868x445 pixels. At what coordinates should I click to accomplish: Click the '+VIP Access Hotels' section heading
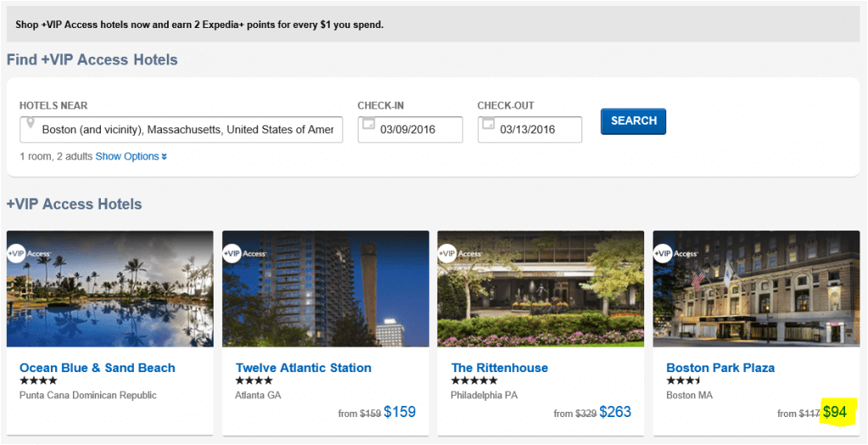click(75, 204)
